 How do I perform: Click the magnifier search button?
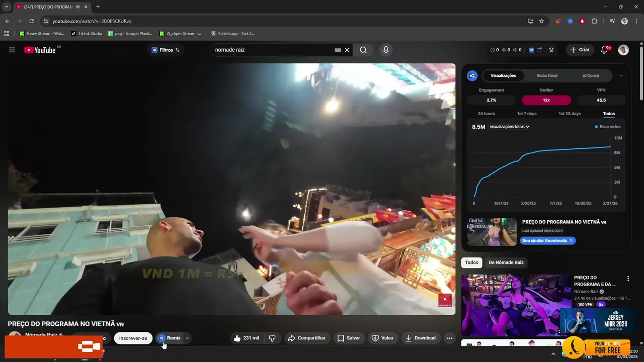click(363, 50)
